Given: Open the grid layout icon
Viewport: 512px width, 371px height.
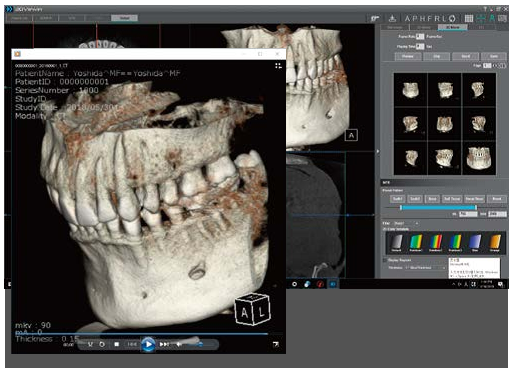Looking at the screenshot, I should coord(469,18).
